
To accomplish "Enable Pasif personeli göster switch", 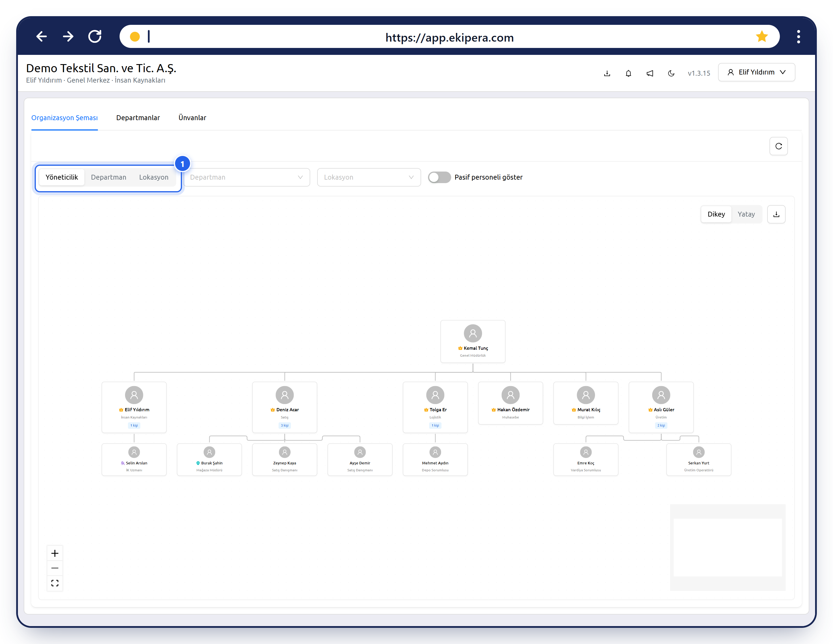I will tap(439, 177).
